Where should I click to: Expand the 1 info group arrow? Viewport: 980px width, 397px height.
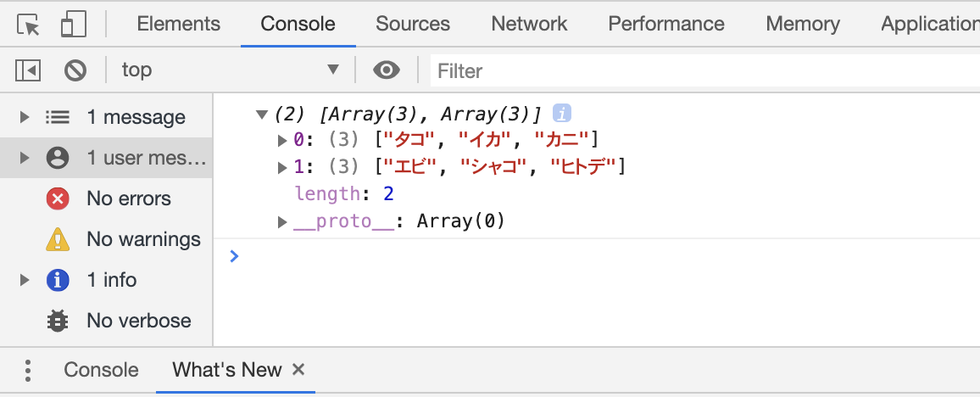[25, 280]
